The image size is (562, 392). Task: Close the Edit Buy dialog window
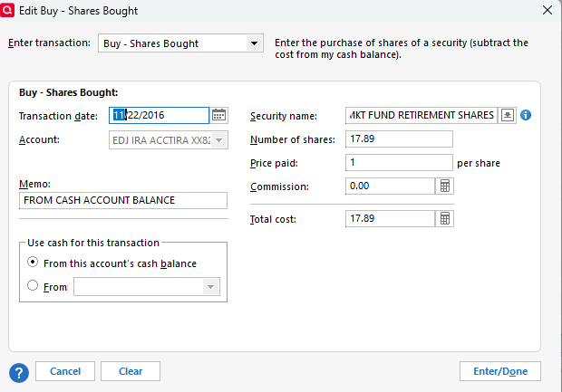click(x=547, y=10)
